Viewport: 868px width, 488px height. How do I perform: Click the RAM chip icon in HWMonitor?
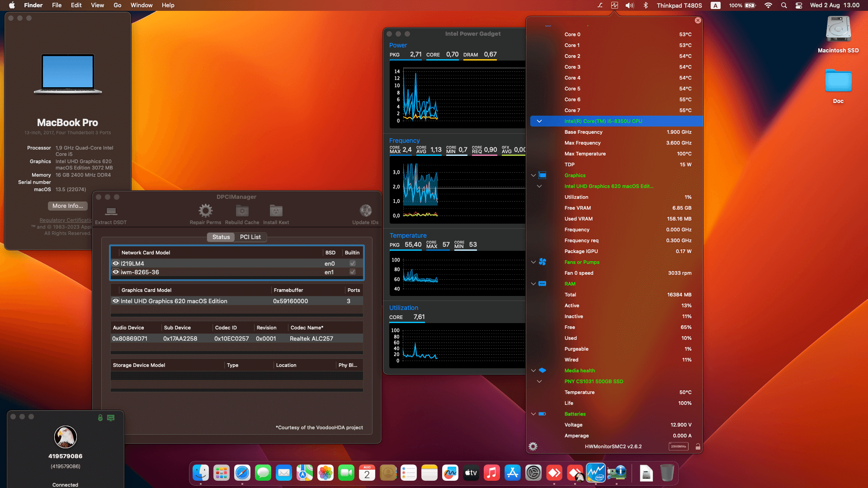coord(542,284)
